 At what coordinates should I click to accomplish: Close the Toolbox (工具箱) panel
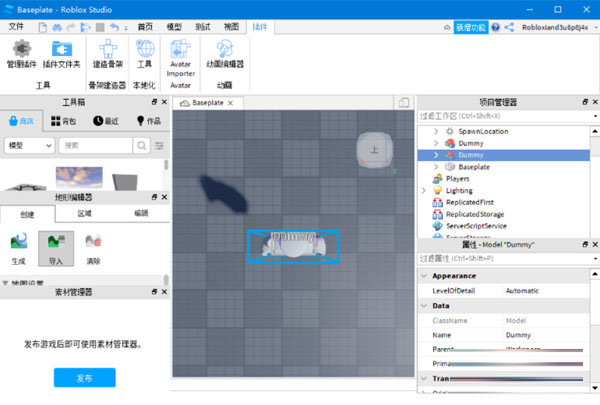(x=165, y=102)
